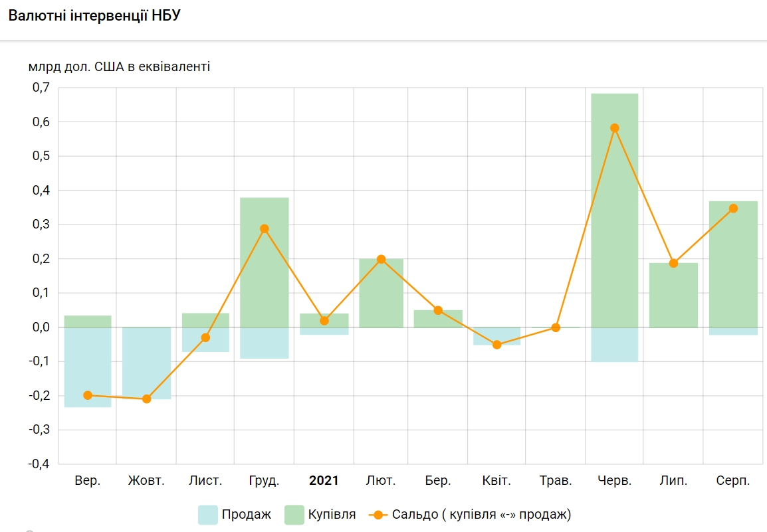
Task: Select the Сальдо point for Квіт.
Action: (496, 345)
